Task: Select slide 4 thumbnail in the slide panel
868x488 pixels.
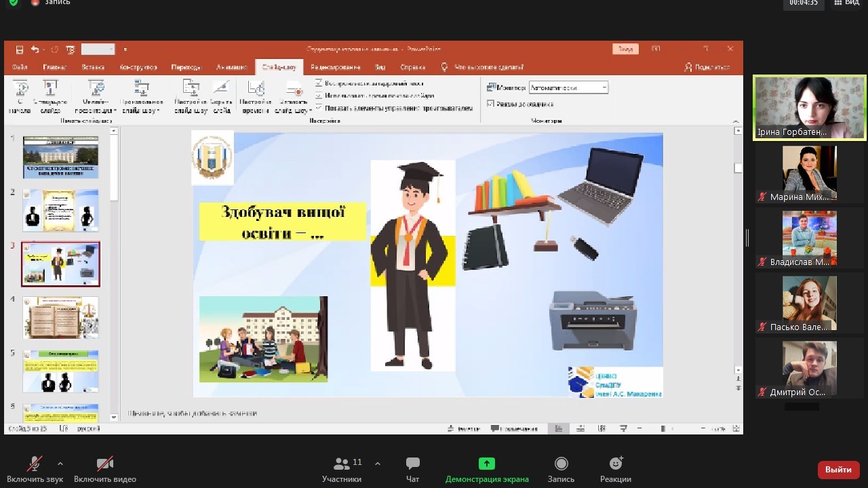Action: [61, 317]
